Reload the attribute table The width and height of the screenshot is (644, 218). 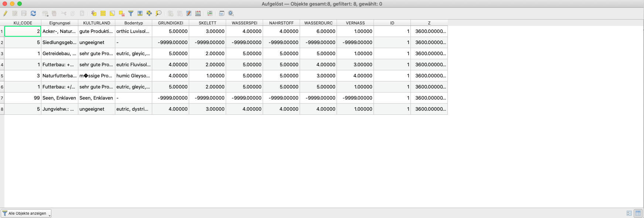(33, 13)
